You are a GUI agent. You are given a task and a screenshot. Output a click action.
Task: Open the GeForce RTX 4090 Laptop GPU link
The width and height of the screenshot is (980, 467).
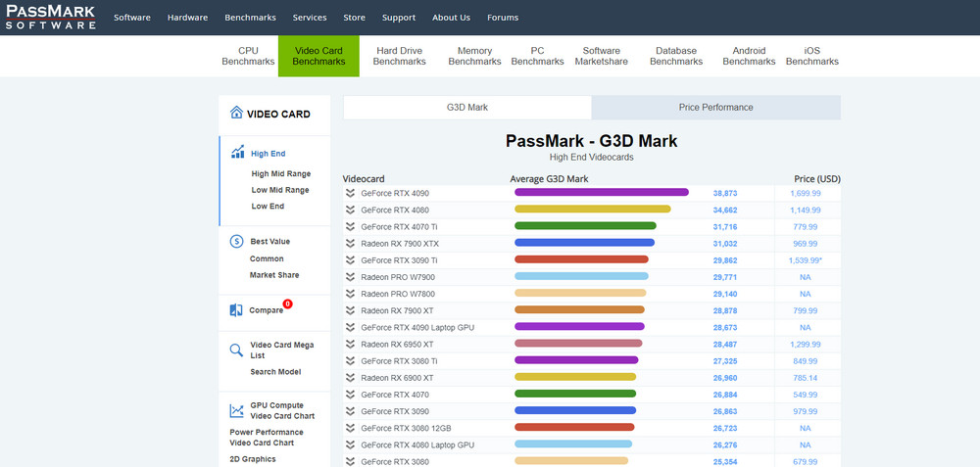tap(417, 328)
